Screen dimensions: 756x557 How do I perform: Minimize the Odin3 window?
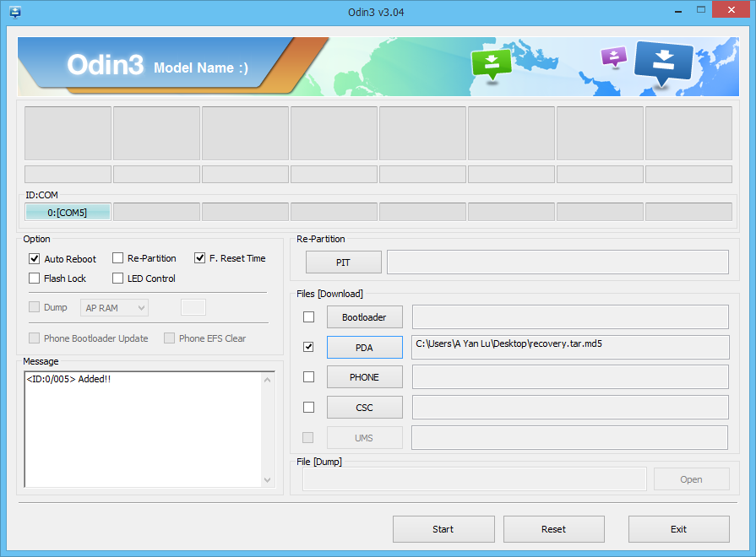(678, 11)
